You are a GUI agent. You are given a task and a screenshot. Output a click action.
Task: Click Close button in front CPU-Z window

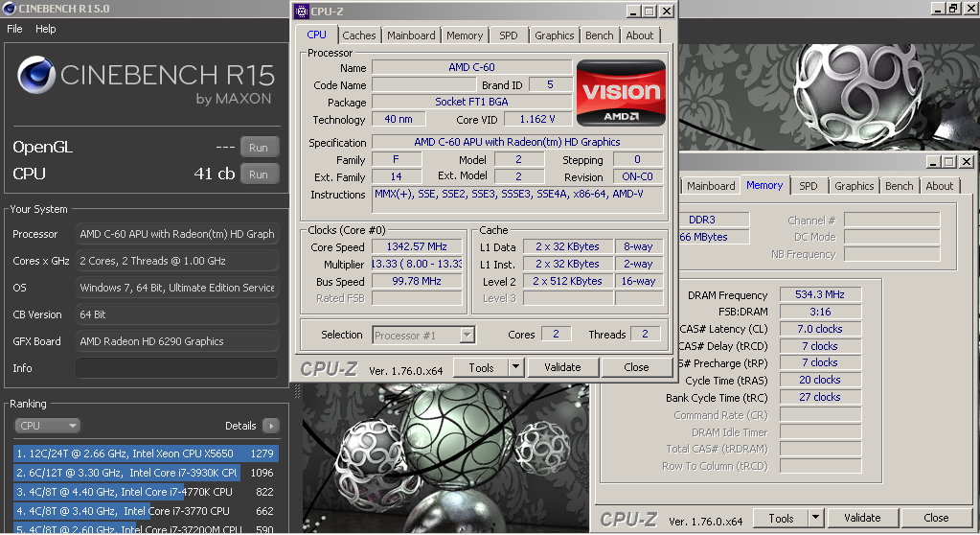pyautogui.click(x=636, y=368)
